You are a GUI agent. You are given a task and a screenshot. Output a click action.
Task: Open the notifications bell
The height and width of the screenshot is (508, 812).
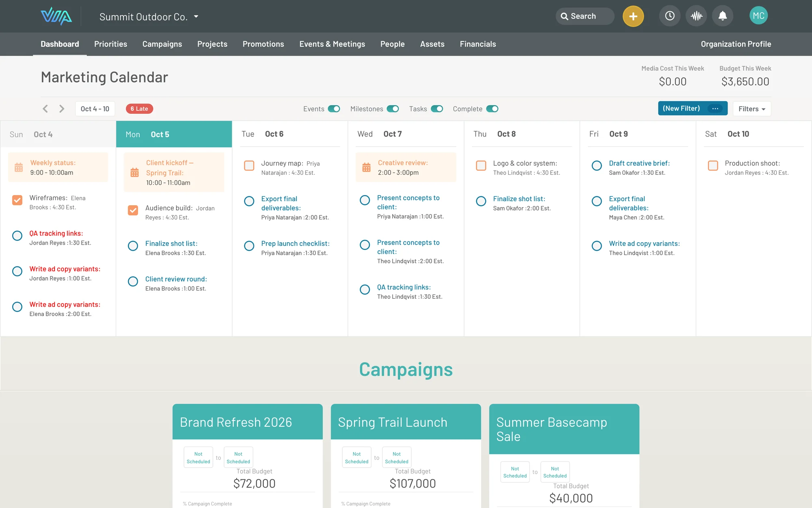723,16
